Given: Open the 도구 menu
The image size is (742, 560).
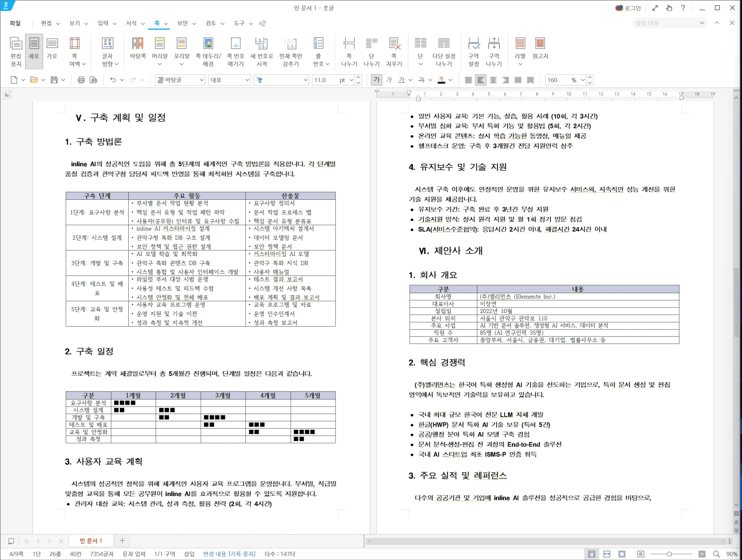Looking at the screenshot, I should coord(240,23).
